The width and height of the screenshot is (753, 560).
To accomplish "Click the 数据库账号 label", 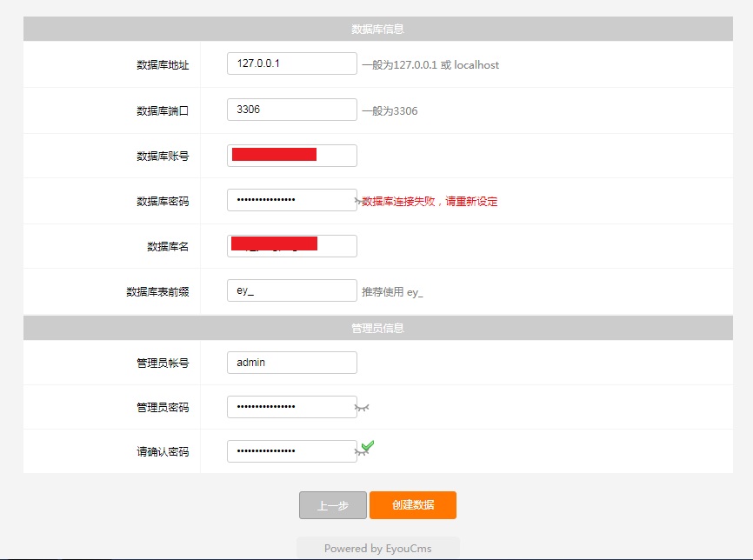I will point(163,157).
